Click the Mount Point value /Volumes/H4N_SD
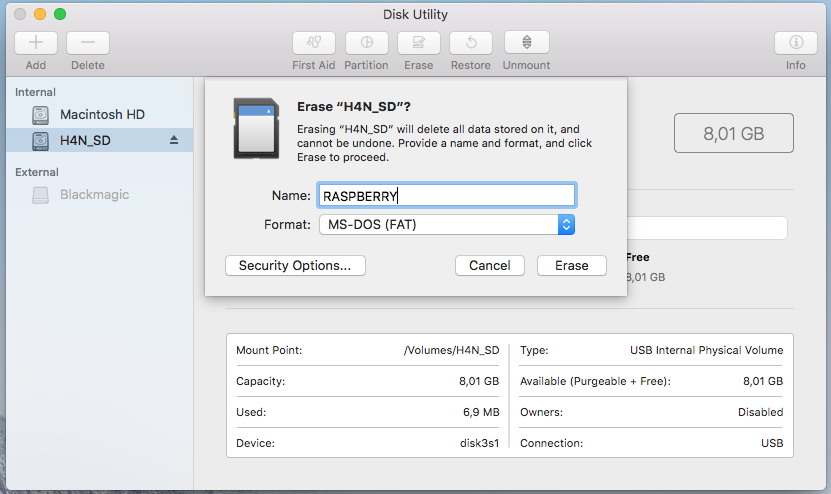The width and height of the screenshot is (831, 494). click(452, 350)
